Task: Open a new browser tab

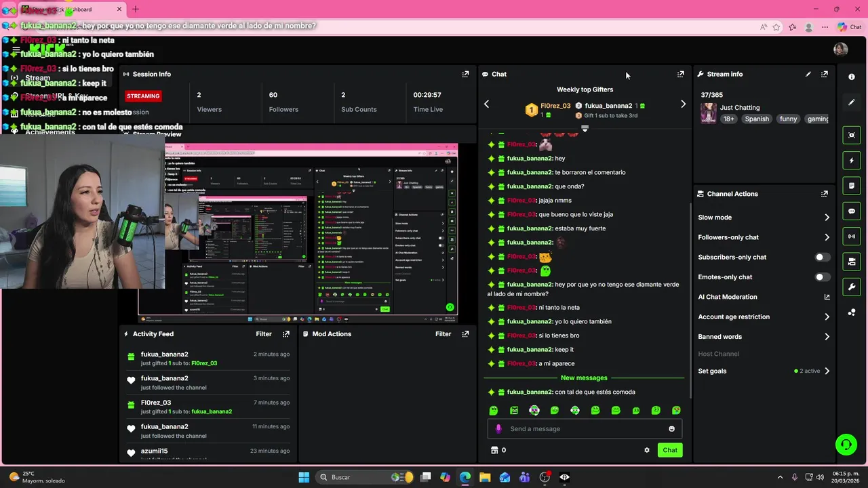Action: tap(135, 9)
